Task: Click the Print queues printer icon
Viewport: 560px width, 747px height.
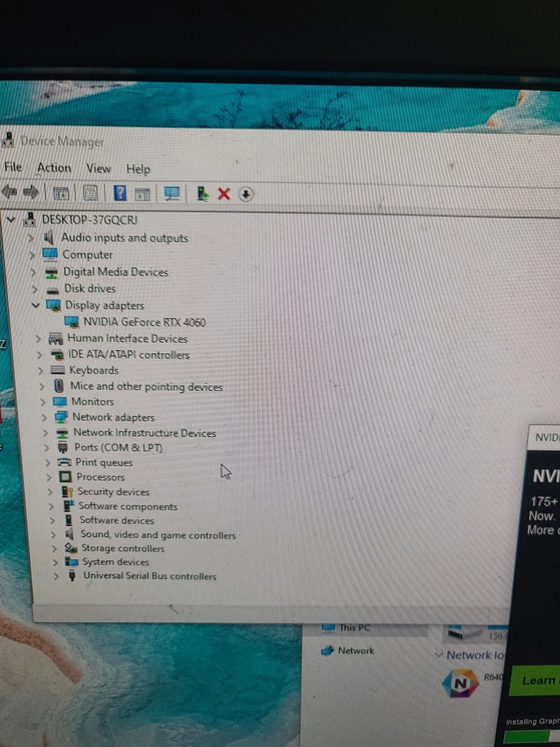Action: click(x=63, y=462)
